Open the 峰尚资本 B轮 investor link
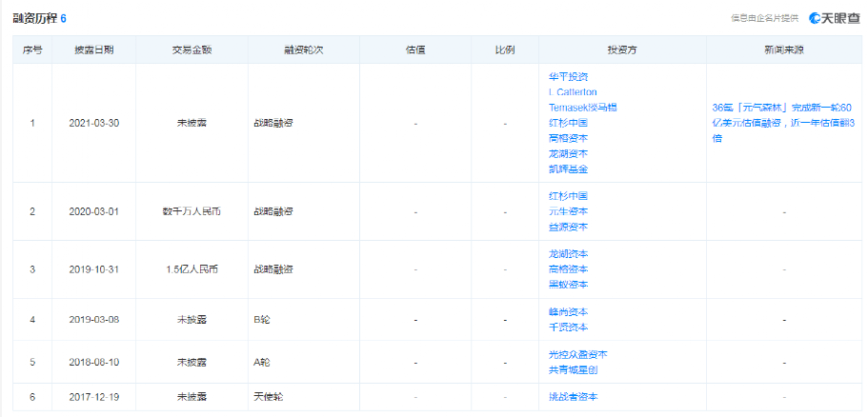Image resolution: width=868 pixels, height=417 pixels. tap(568, 311)
